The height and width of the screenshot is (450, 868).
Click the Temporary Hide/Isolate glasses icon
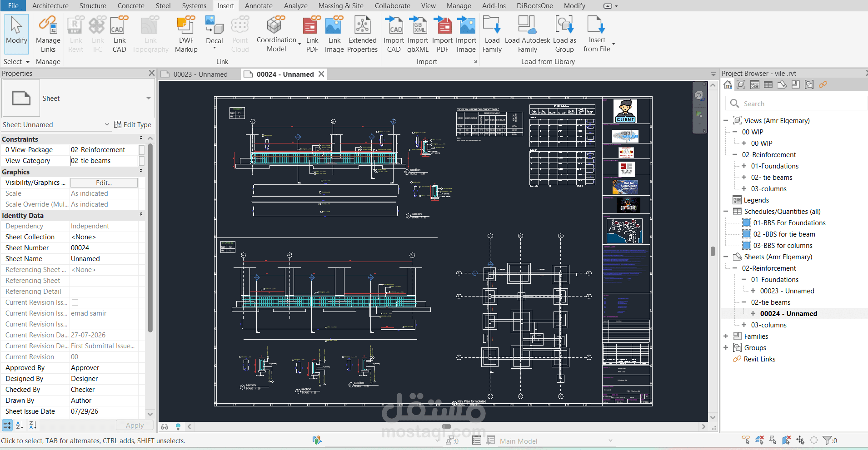[165, 426]
